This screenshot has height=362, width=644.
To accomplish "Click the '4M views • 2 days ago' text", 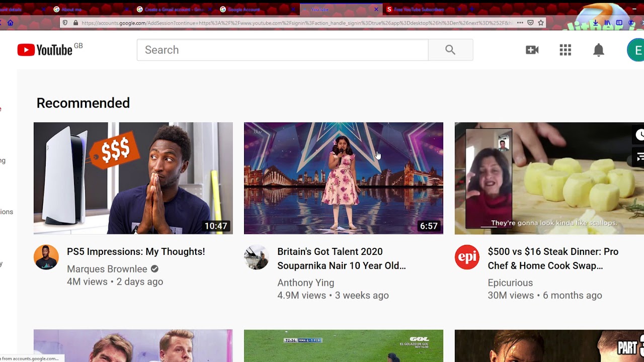I will tap(115, 282).
